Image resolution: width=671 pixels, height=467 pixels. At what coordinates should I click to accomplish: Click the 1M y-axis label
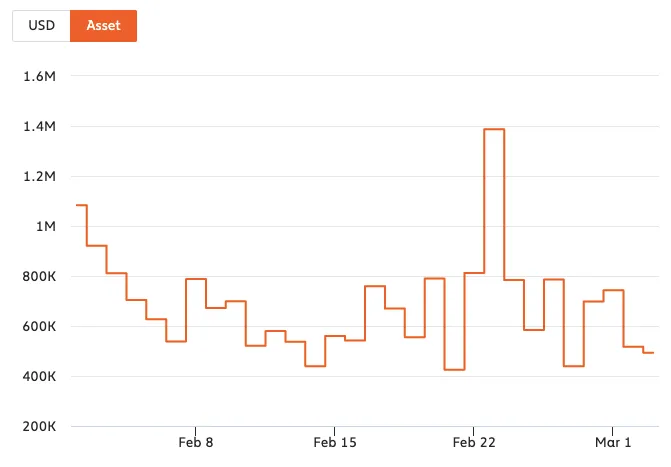click(46, 226)
